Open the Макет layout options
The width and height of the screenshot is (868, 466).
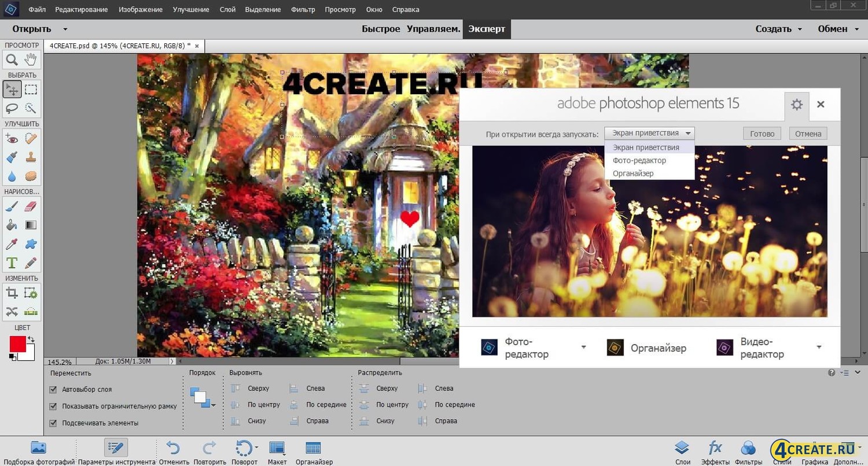pyautogui.click(x=277, y=452)
